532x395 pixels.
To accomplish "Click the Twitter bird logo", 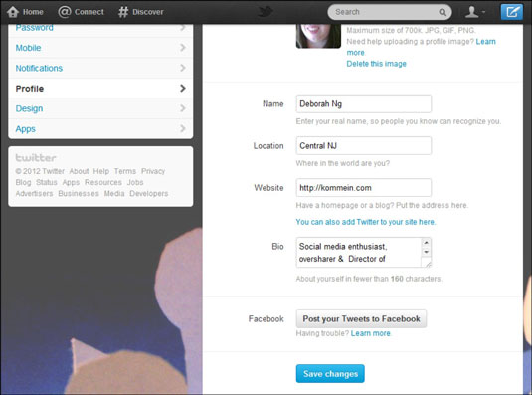I will [x=266, y=12].
